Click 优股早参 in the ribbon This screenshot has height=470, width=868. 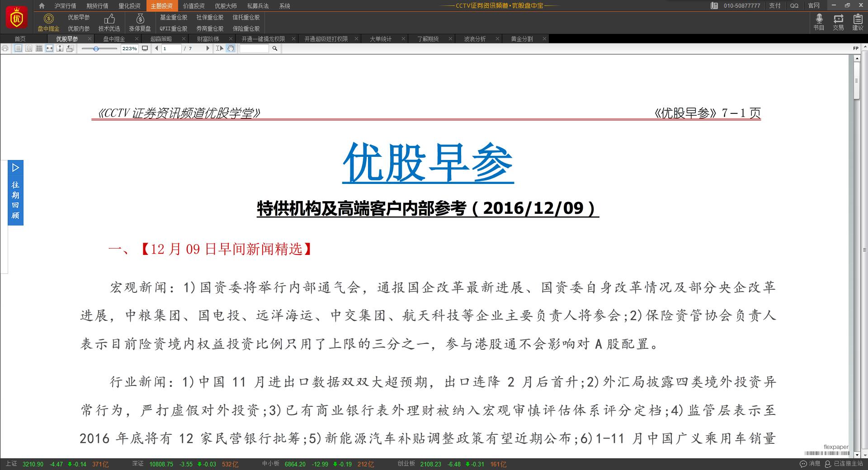(x=79, y=17)
